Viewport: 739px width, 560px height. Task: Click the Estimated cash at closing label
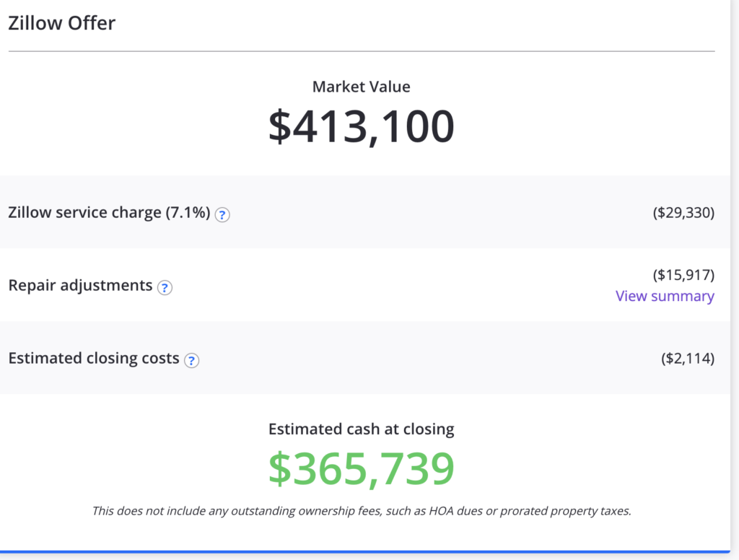pyautogui.click(x=361, y=429)
